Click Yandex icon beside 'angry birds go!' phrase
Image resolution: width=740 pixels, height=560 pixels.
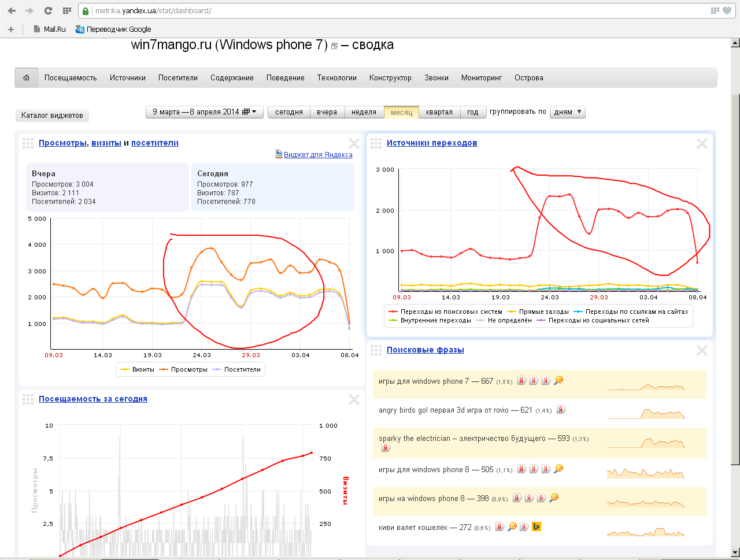click(x=561, y=410)
